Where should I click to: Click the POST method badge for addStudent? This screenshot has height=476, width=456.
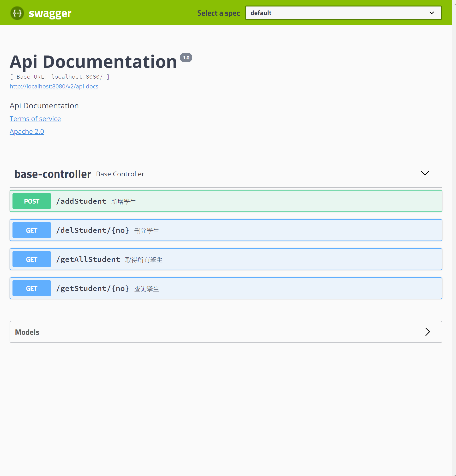click(x=31, y=201)
